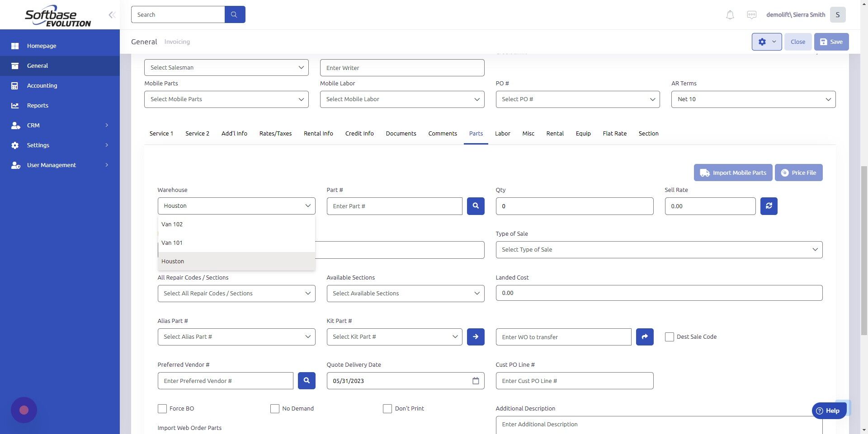The width and height of the screenshot is (868, 434).
Task: Click the search magnifier next to Part #
Action: [x=475, y=206]
